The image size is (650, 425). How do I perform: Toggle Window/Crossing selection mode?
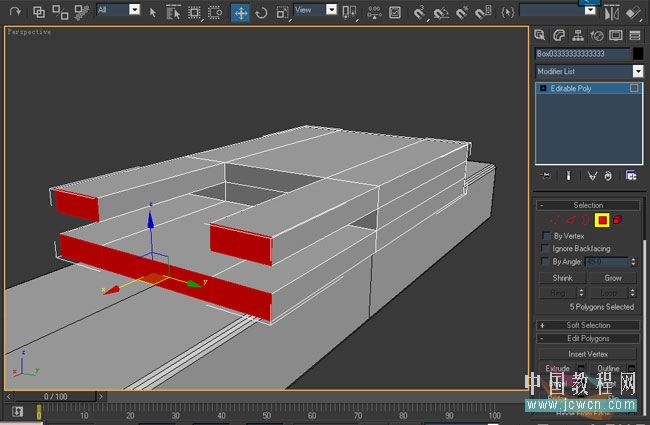coord(215,12)
